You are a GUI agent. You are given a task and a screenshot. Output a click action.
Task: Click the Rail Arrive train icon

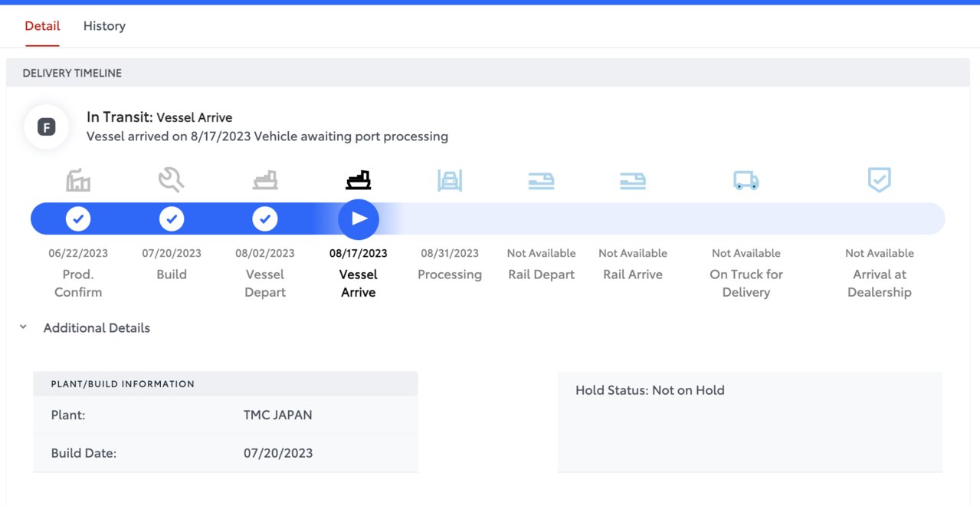[x=633, y=181]
